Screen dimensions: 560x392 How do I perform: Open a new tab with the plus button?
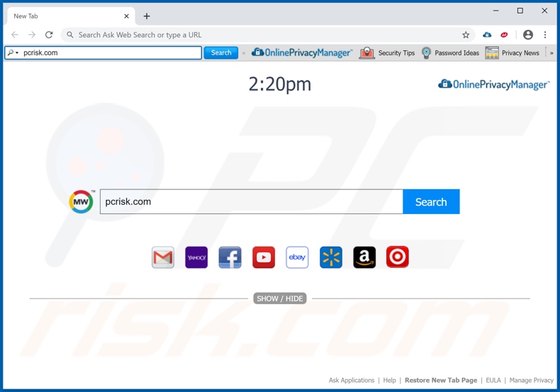click(147, 16)
